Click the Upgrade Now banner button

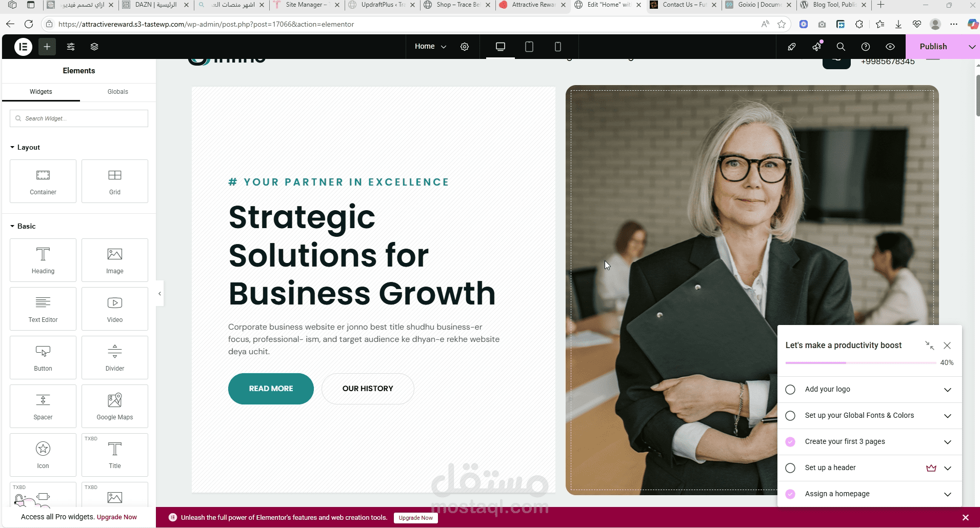coord(416,518)
